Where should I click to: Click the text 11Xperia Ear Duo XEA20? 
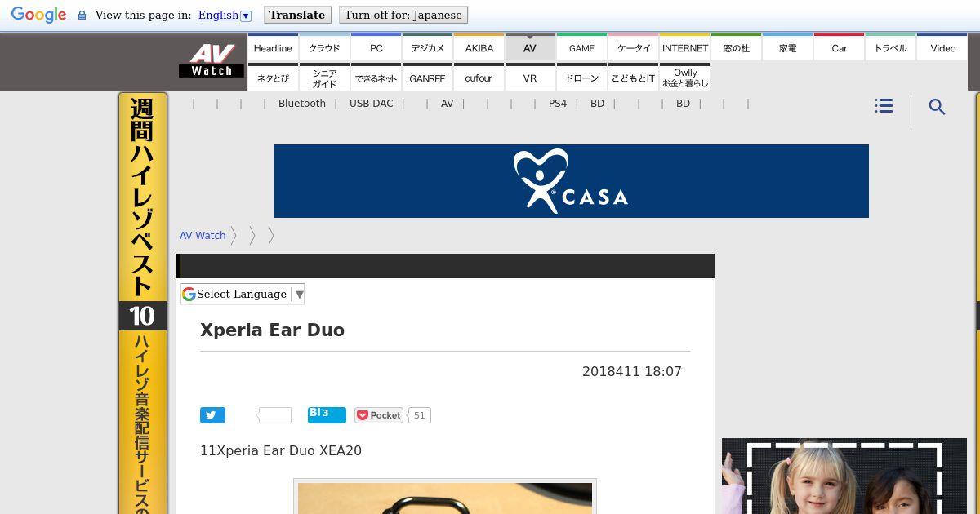point(281,450)
